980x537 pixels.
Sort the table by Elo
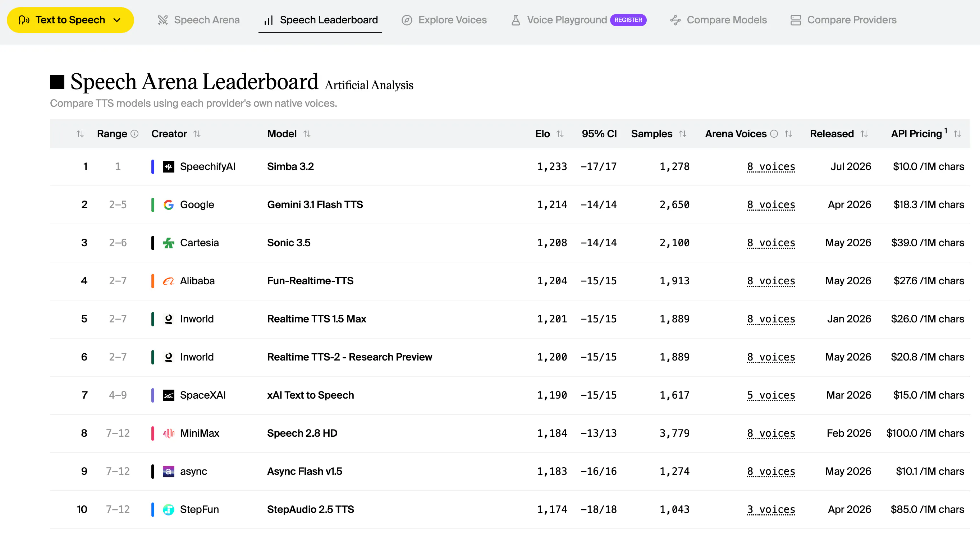tap(560, 134)
